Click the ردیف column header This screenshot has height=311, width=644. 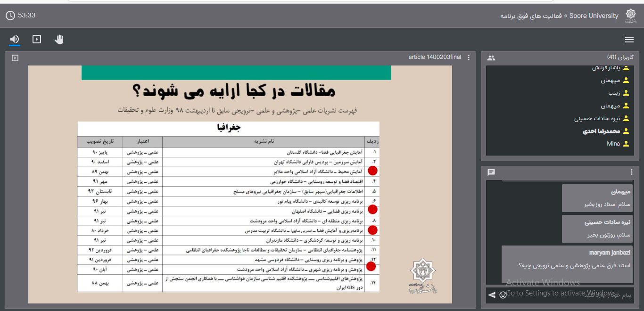point(372,141)
